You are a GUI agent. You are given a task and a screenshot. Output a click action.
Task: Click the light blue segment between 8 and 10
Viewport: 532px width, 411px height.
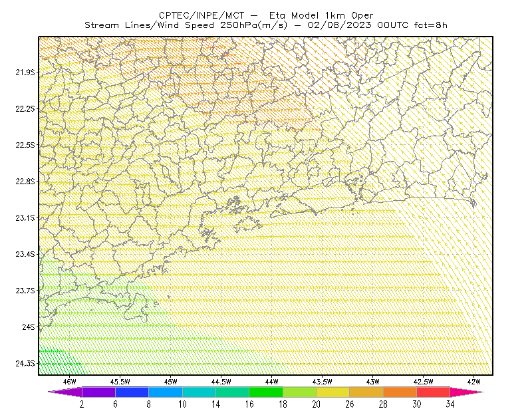[x=166, y=392]
